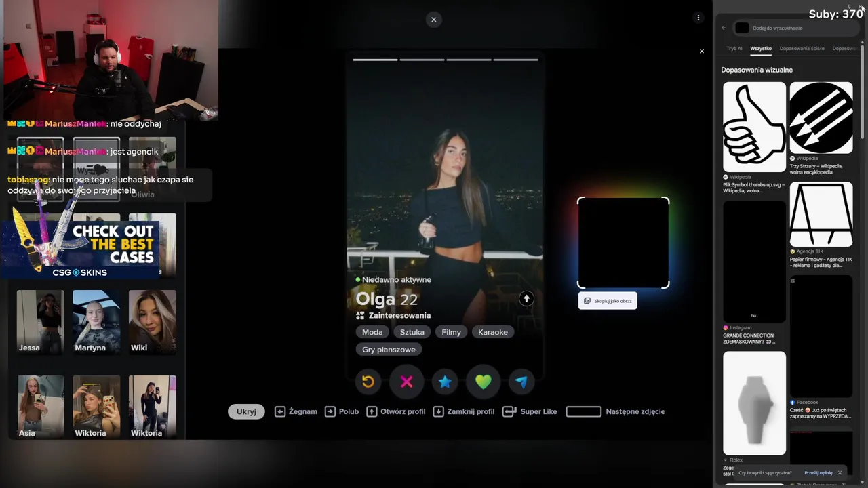868x488 pixels.
Task: Click the 'Olga 22' name heading
Action: point(387,299)
